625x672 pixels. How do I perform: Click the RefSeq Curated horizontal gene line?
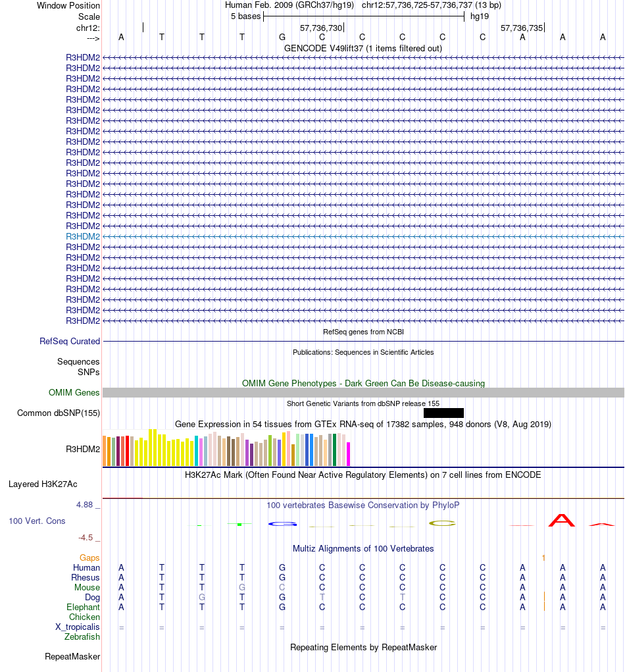point(363,341)
